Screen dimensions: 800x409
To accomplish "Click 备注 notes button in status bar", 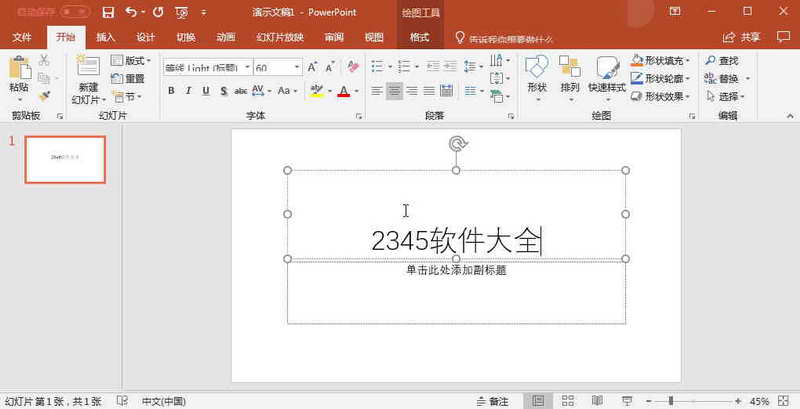I will [491, 401].
